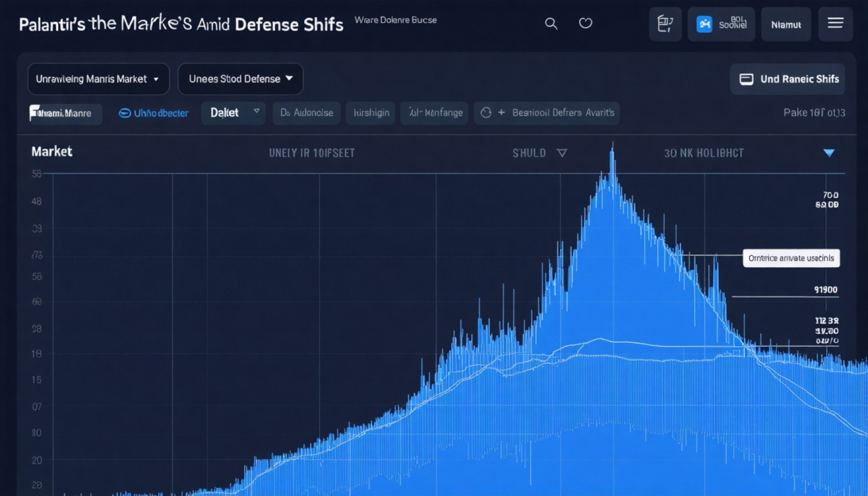This screenshot has width=868, height=496.
Task: Click the 91900 price label
Action: click(826, 290)
